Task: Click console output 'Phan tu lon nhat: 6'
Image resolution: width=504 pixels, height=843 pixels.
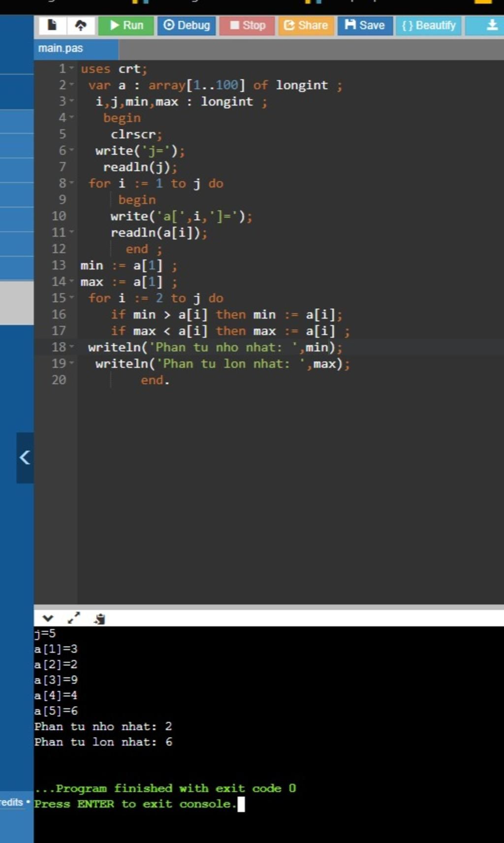Action: point(103,742)
